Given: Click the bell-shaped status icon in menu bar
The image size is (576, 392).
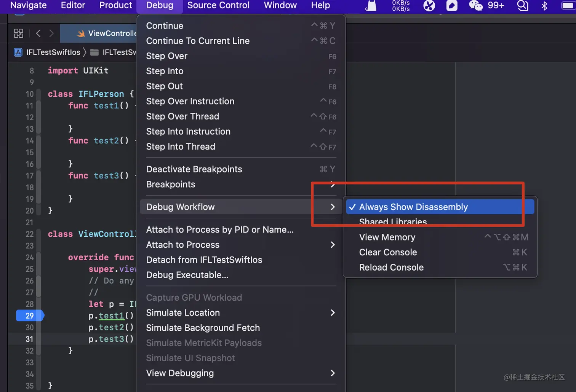Looking at the screenshot, I should 371,5.
